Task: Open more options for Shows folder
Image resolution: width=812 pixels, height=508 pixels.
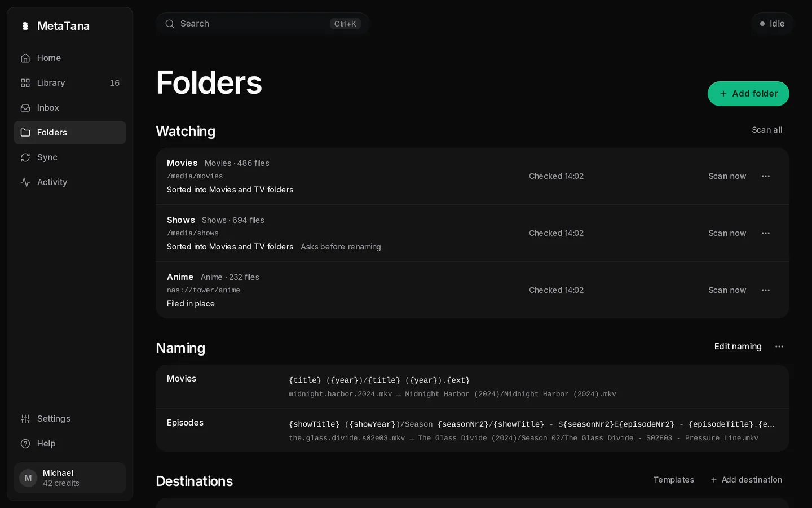Action: tap(766, 233)
